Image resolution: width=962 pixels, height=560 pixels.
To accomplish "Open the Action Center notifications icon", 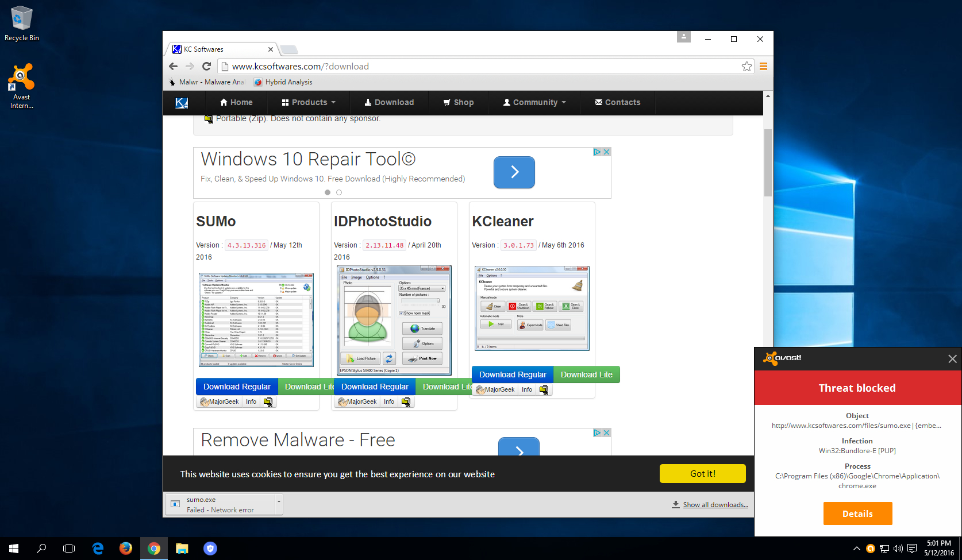I will [912, 549].
